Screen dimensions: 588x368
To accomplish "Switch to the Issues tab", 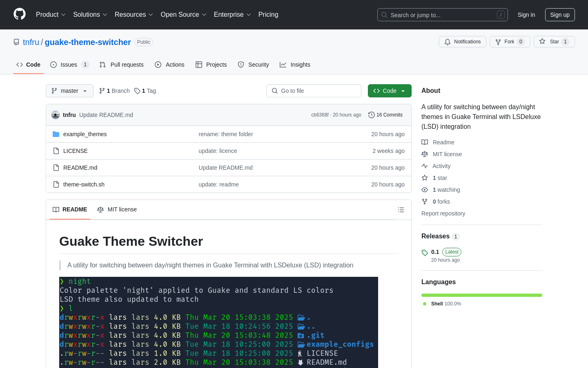I will pyautogui.click(x=69, y=65).
